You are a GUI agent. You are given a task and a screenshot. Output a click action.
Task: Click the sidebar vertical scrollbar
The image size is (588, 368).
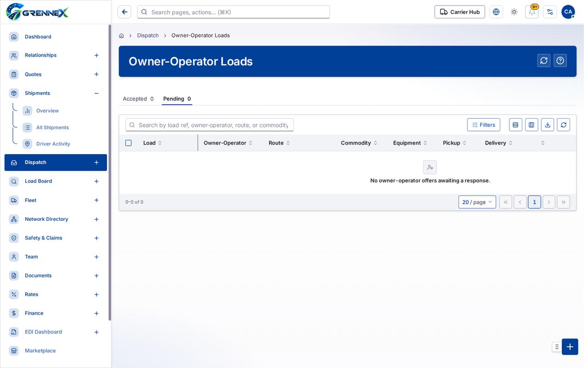(x=110, y=172)
